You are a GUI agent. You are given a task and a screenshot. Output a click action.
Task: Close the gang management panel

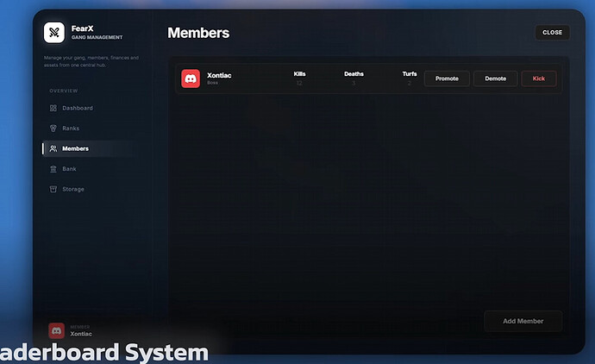[552, 33]
